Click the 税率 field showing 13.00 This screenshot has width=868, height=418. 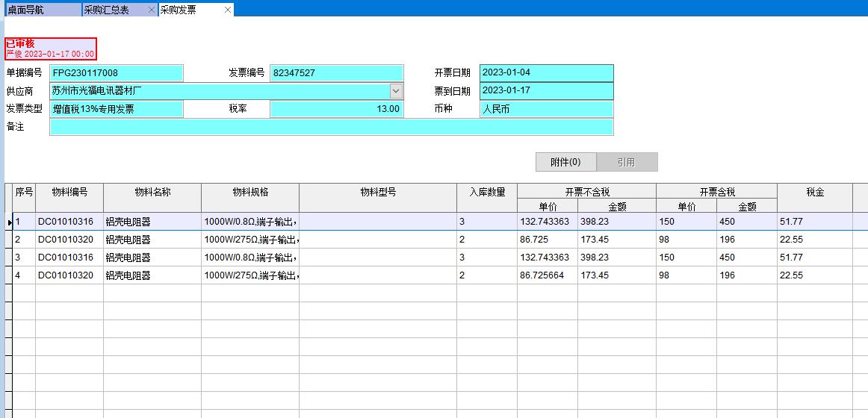pos(336,109)
